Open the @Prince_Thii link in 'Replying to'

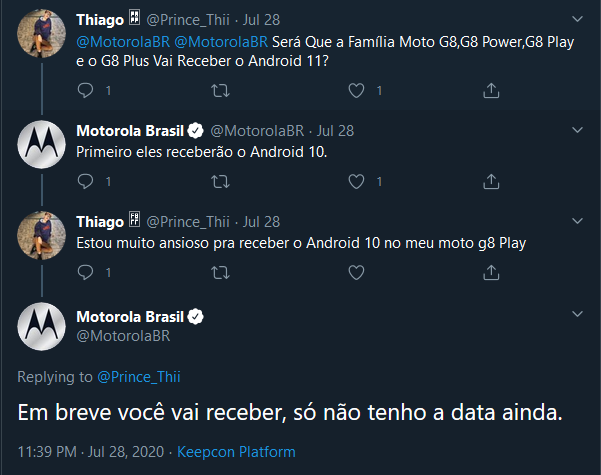(x=138, y=376)
